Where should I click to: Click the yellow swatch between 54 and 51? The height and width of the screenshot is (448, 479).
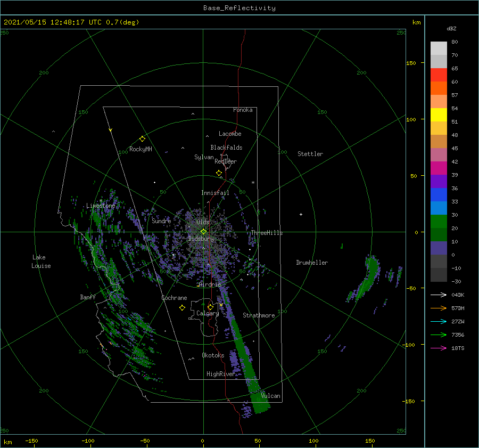tap(439, 115)
